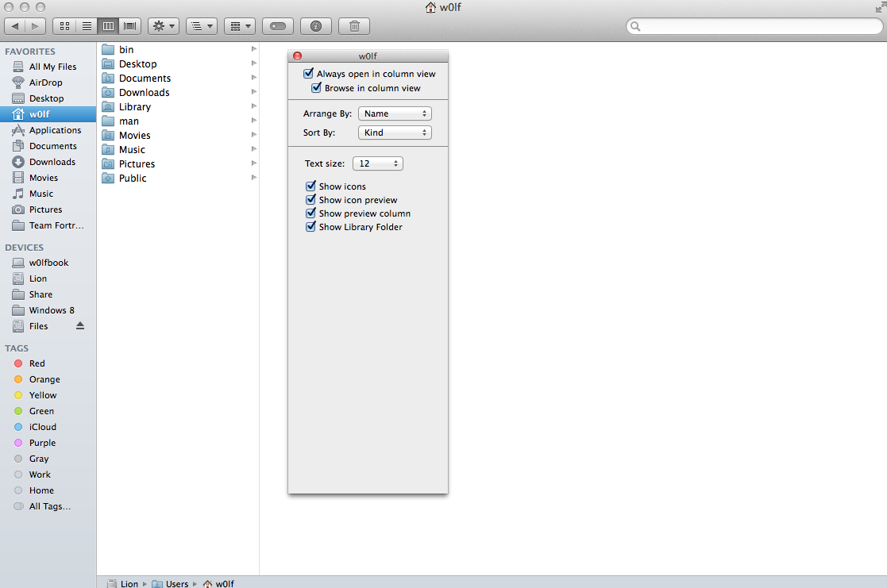Close the w0lf view options panel
Image resolution: width=887 pixels, height=588 pixels.
(x=298, y=56)
